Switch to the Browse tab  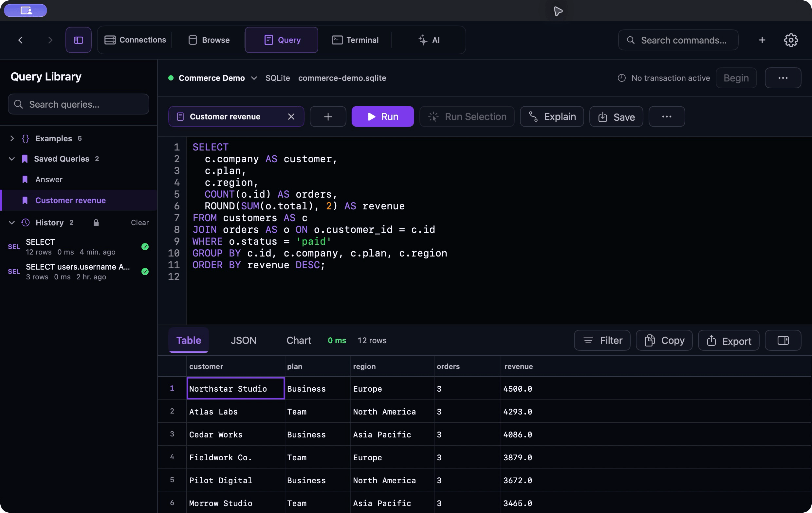coord(209,40)
